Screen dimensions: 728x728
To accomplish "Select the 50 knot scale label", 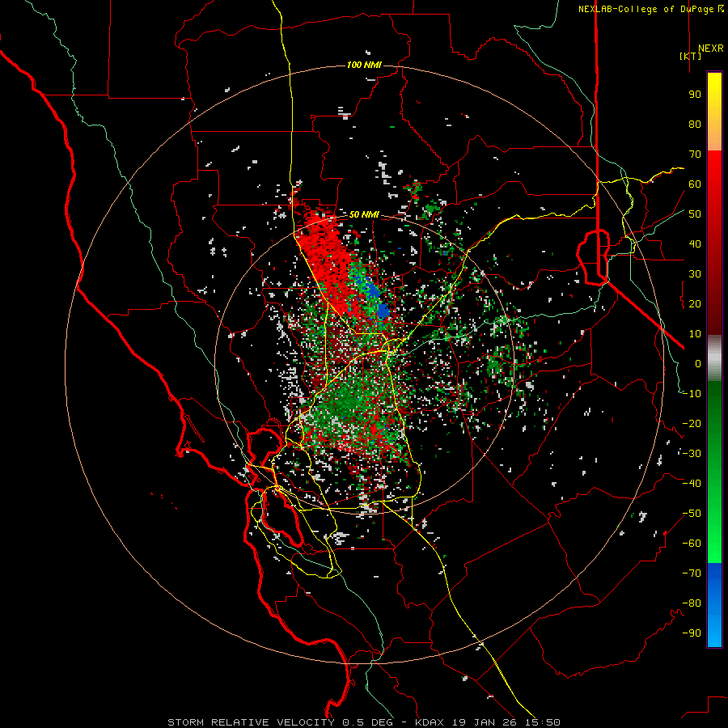I will [695, 214].
